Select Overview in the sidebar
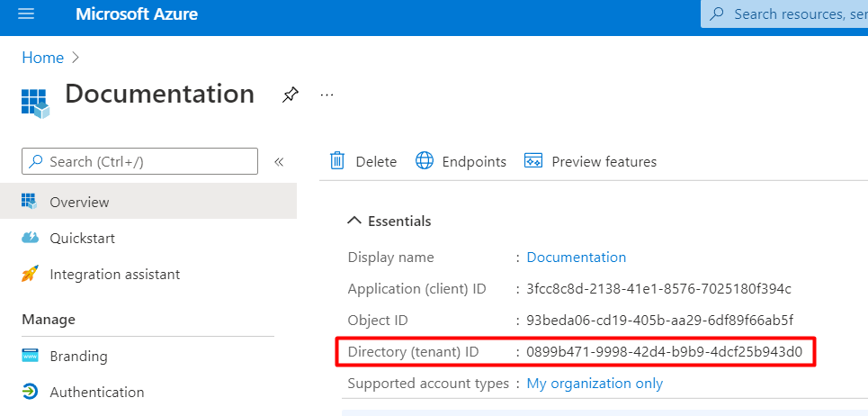This screenshot has height=416, width=868. click(148, 202)
